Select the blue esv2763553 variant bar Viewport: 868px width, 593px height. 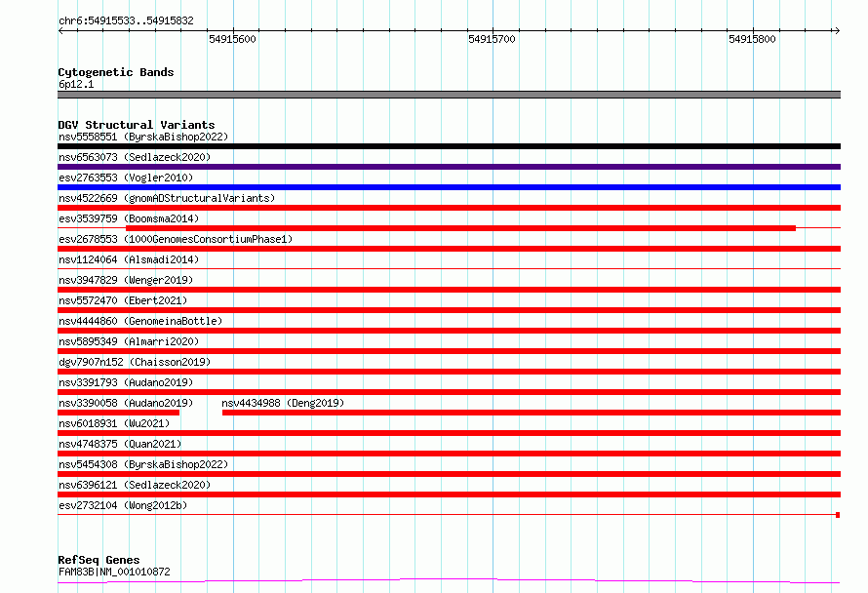pyautogui.click(x=449, y=187)
